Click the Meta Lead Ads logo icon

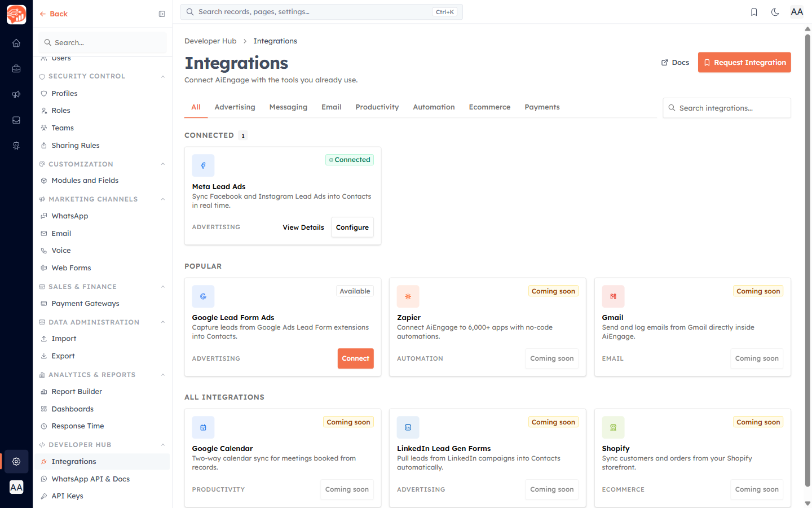coord(203,165)
